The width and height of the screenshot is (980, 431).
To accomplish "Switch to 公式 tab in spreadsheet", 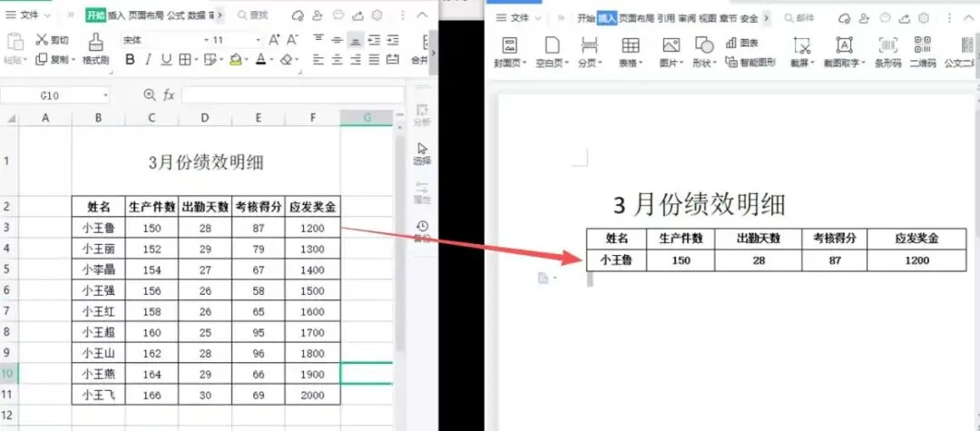I will click(x=176, y=15).
